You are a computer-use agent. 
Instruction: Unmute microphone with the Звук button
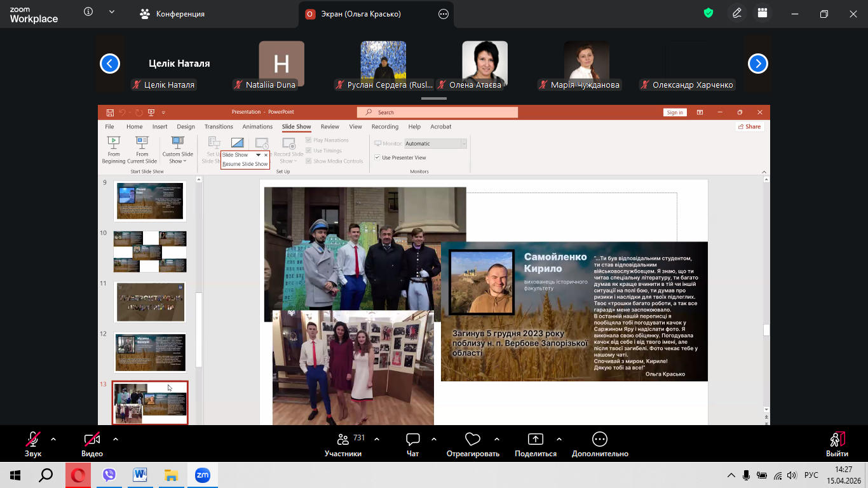[x=32, y=440]
